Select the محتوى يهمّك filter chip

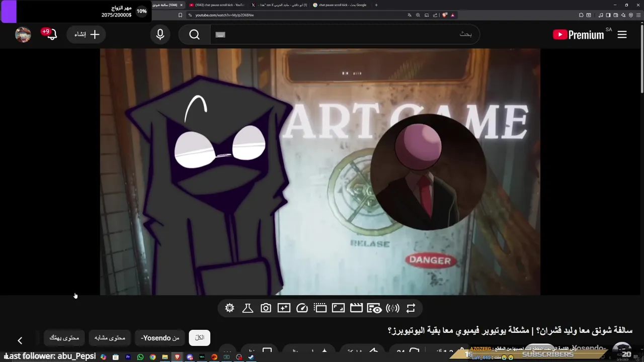(64, 338)
